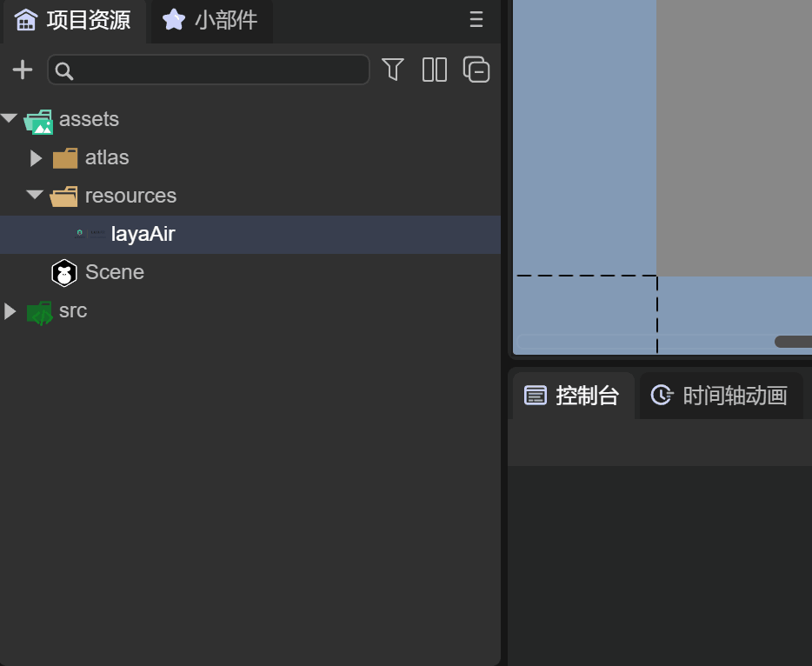The width and height of the screenshot is (812, 666).
Task: Click the asset search input field
Action: [x=208, y=70]
